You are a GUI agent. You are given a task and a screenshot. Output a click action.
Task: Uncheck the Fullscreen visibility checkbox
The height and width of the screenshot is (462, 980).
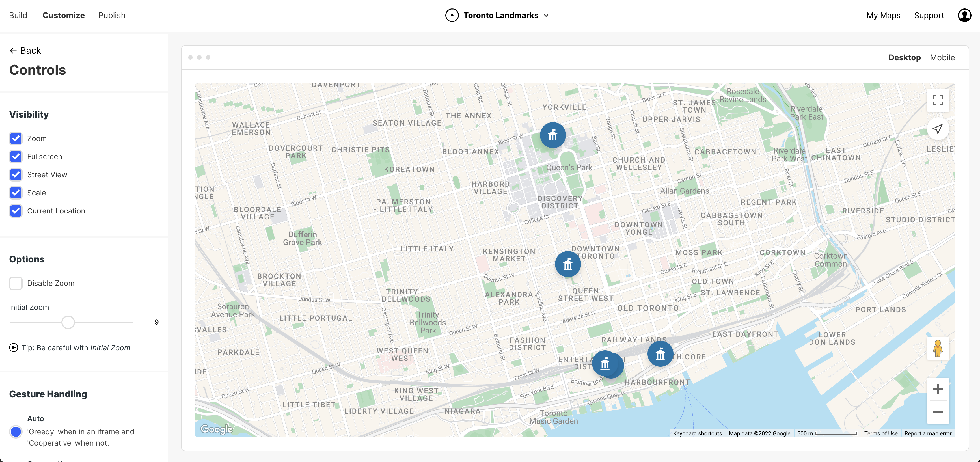point(16,156)
